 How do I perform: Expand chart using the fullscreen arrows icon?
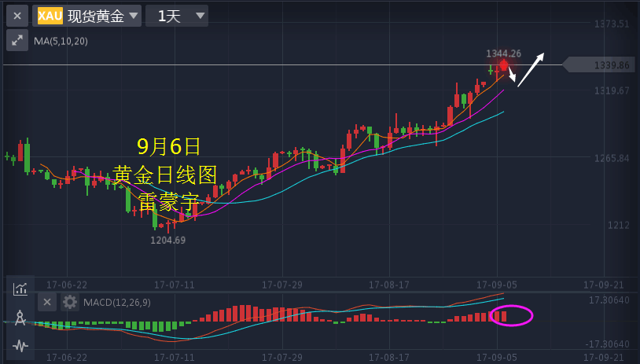tap(16, 40)
